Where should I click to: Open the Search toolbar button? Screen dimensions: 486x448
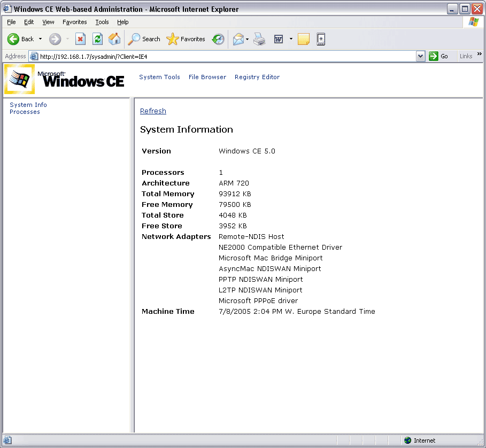coord(144,39)
